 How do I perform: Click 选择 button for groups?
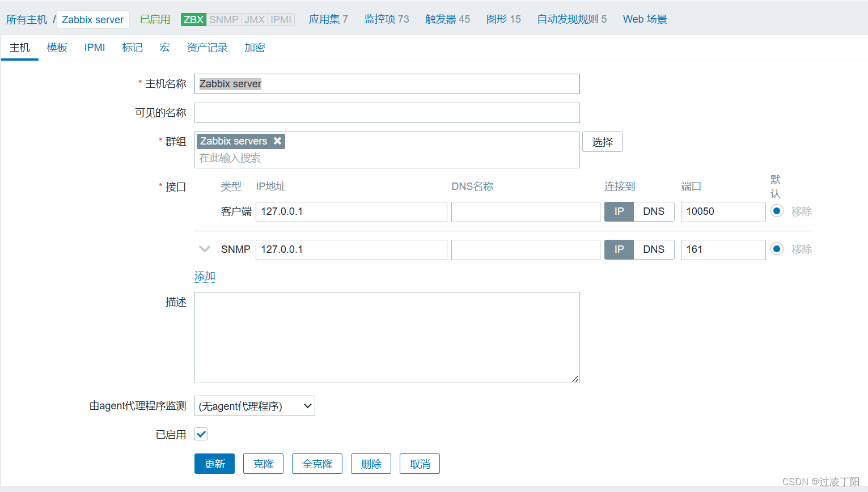(x=602, y=142)
